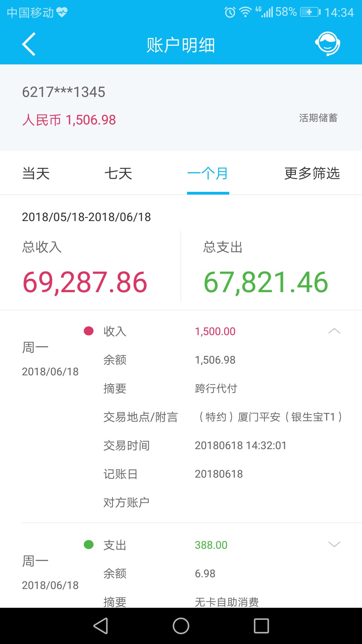Tap the 4G signal strength icon
This screenshot has width=362, height=644.
[x=264, y=12]
